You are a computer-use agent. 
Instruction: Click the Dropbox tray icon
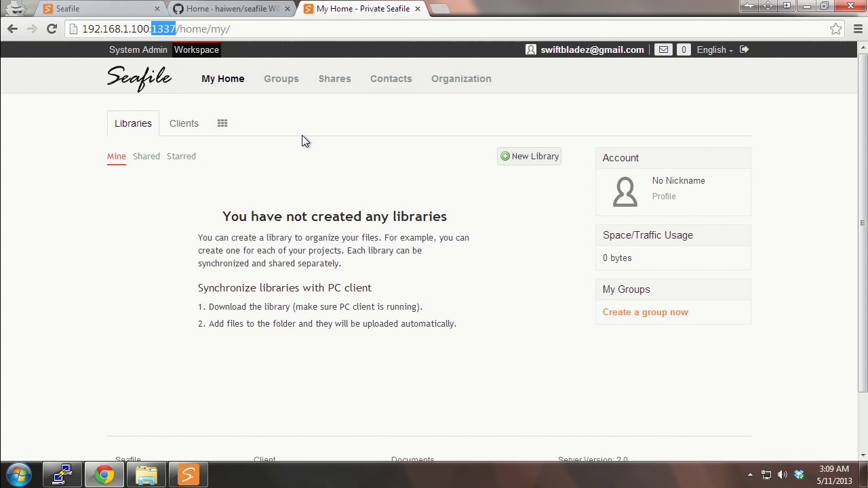click(799, 474)
